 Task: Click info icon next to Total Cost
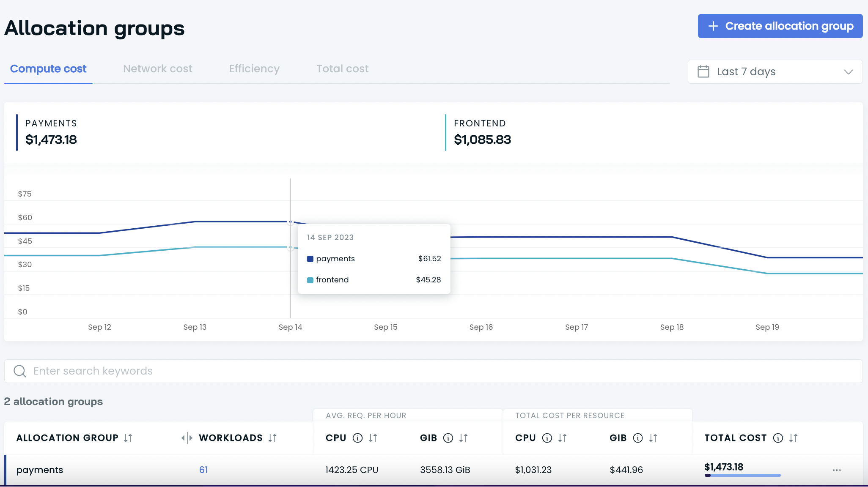[x=777, y=438]
